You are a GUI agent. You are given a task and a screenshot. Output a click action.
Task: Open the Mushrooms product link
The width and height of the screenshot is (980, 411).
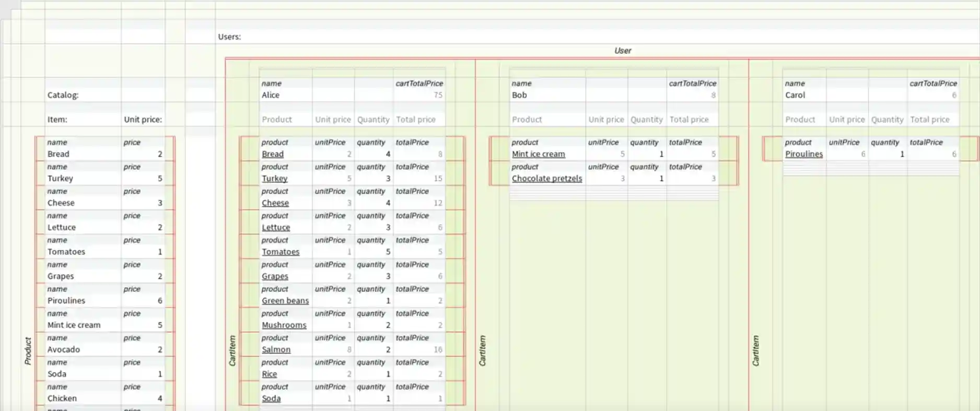284,325
